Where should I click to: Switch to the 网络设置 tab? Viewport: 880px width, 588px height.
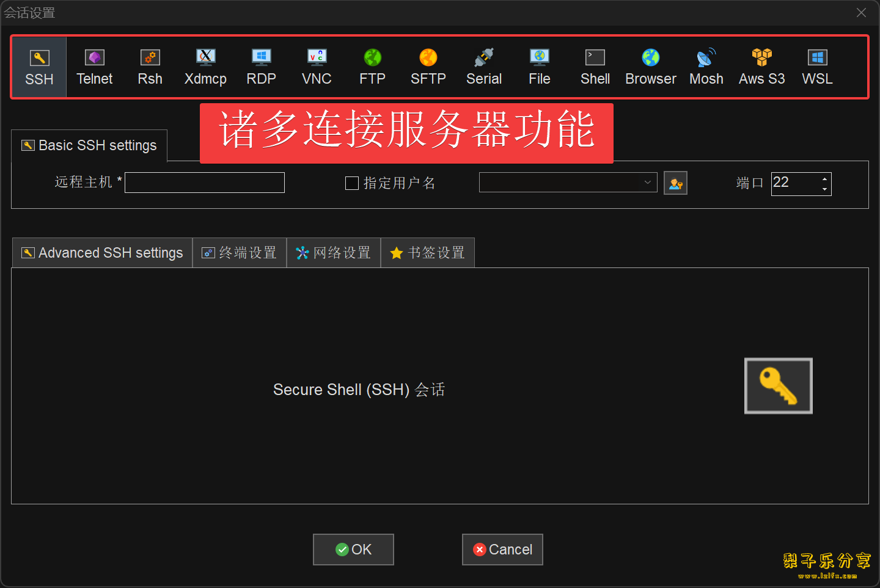tap(334, 253)
